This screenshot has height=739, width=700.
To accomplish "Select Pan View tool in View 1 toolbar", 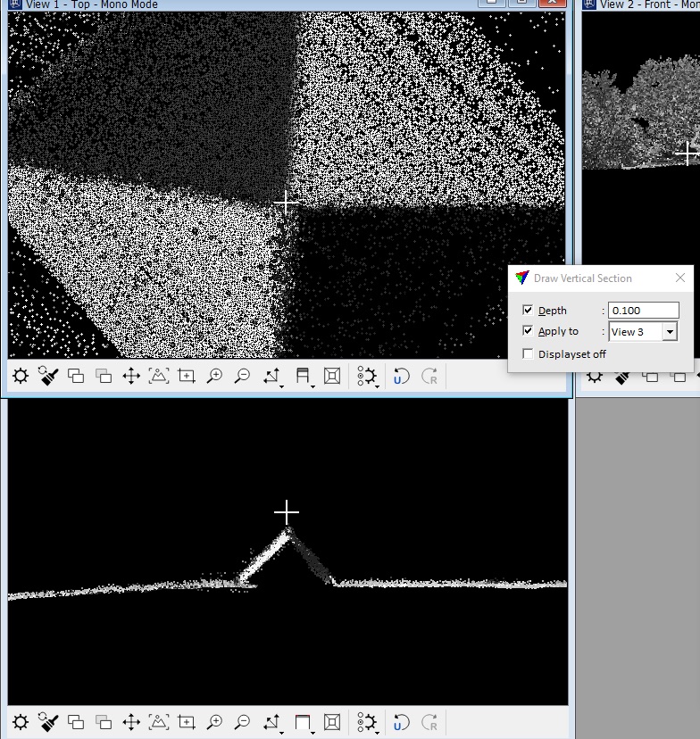I will 131,376.
